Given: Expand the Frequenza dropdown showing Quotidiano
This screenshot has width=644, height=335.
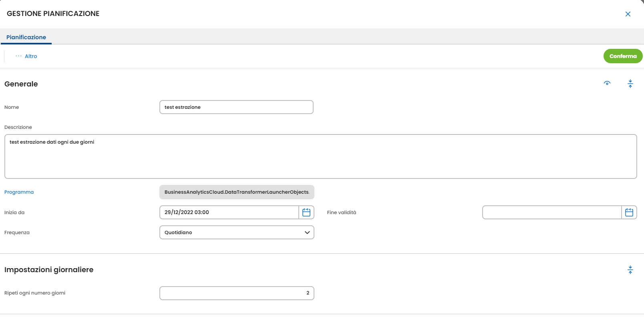Looking at the screenshot, I should click(237, 233).
